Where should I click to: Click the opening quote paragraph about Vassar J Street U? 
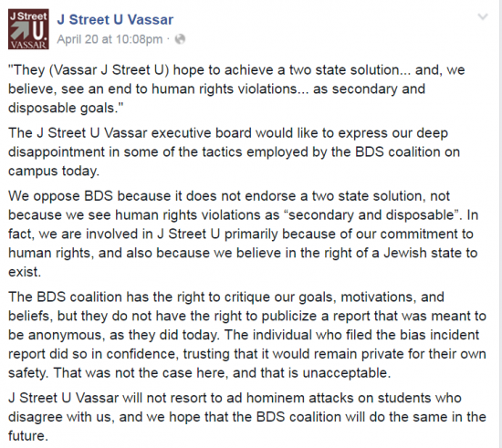(x=236, y=89)
